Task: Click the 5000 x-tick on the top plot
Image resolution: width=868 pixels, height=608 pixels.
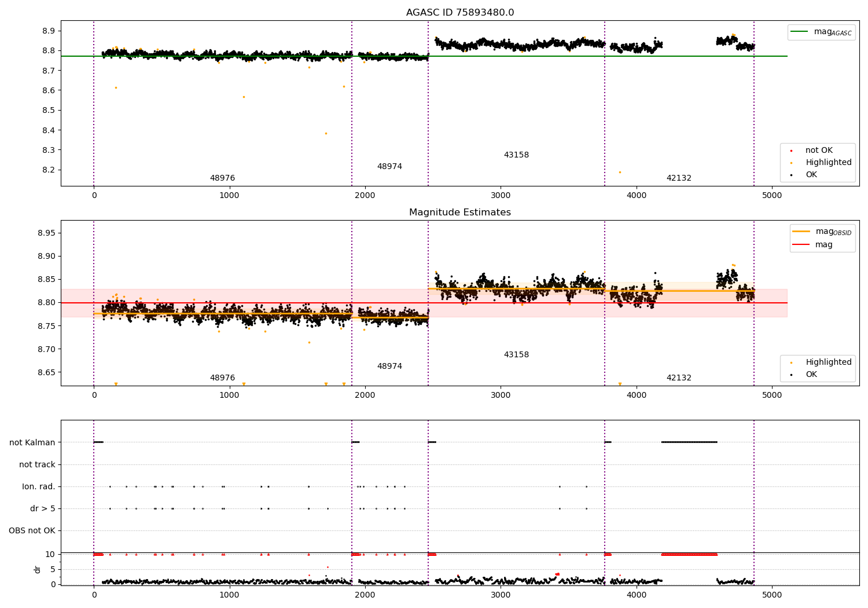Action: (772, 195)
